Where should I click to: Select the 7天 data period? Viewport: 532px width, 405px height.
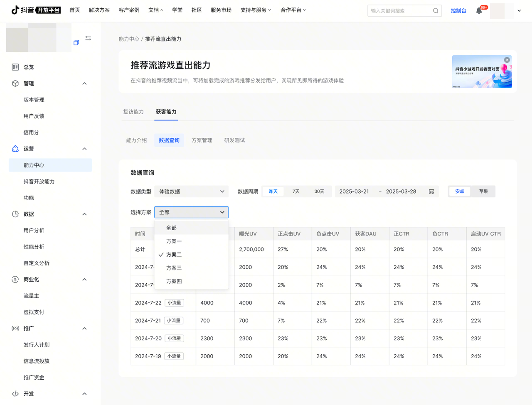point(296,191)
